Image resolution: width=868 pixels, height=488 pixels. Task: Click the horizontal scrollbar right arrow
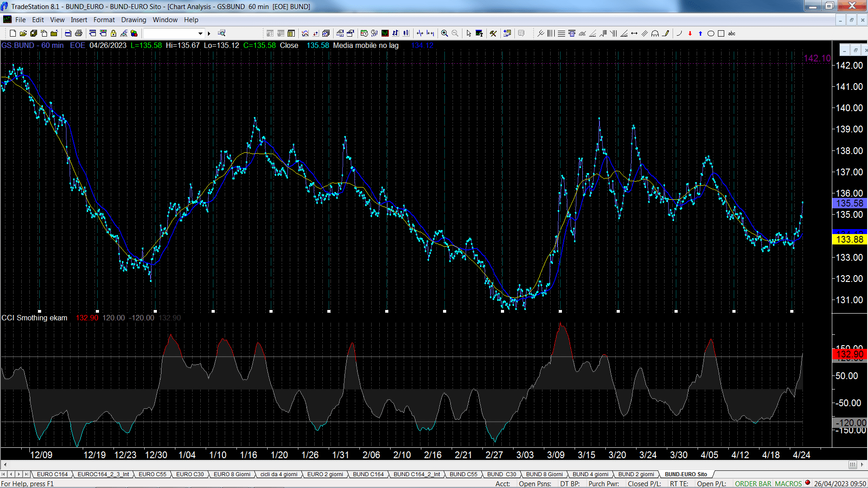point(862,465)
